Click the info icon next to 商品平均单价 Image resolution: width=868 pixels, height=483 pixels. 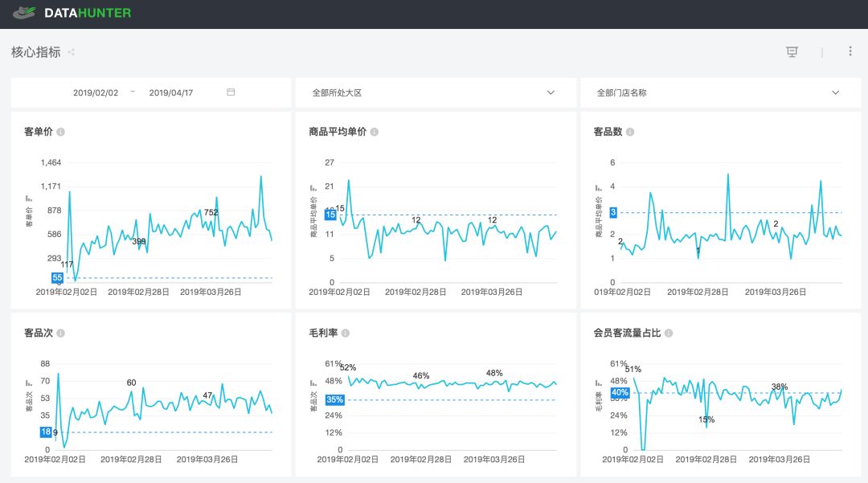pos(375,132)
